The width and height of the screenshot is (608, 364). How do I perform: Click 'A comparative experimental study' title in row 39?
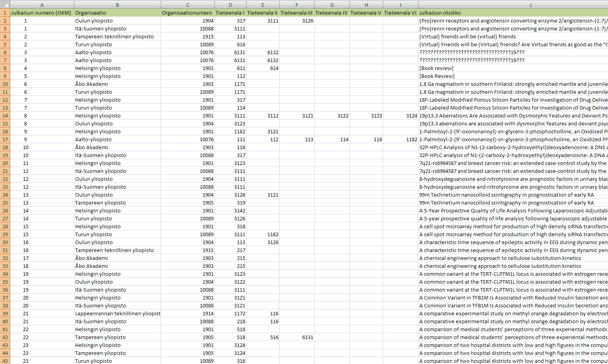(513, 313)
